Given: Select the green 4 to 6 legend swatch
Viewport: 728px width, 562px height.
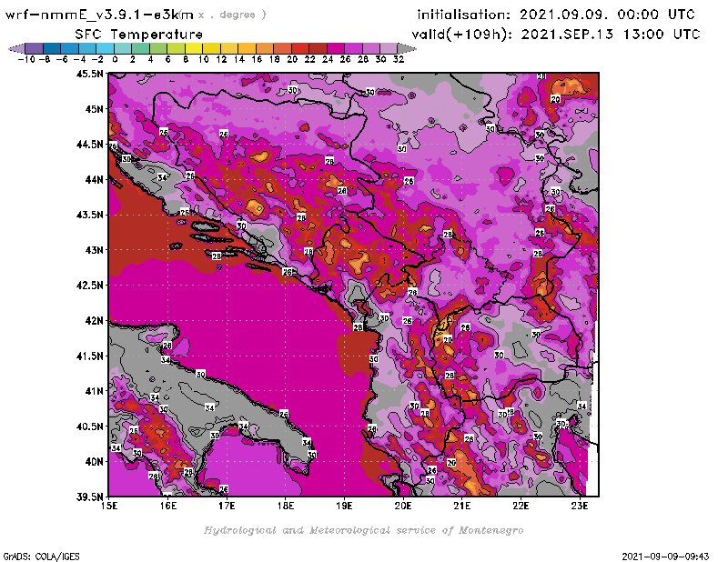Looking at the screenshot, I should [x=158, y=48].
